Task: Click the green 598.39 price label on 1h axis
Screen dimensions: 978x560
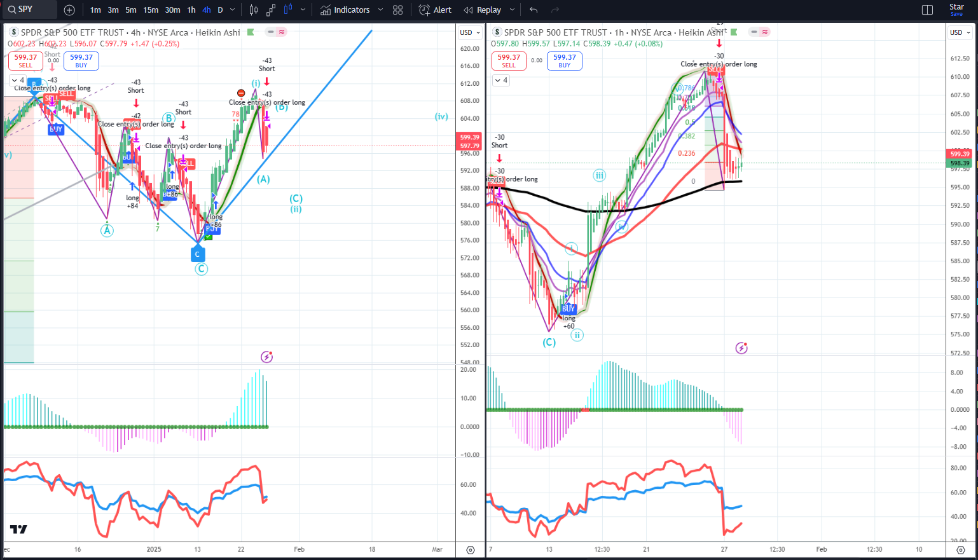Action: tap(960, 163)
